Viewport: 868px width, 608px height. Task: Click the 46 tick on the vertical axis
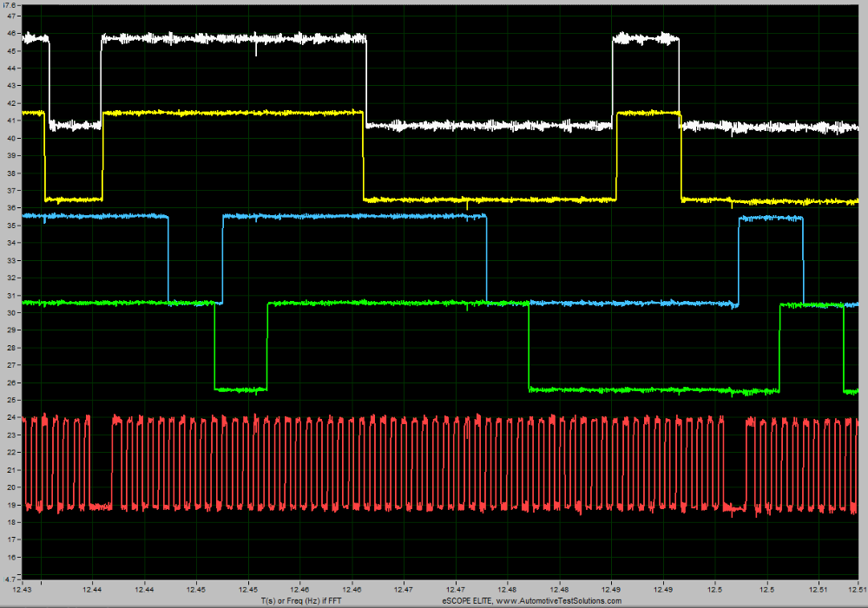(9, 33)
